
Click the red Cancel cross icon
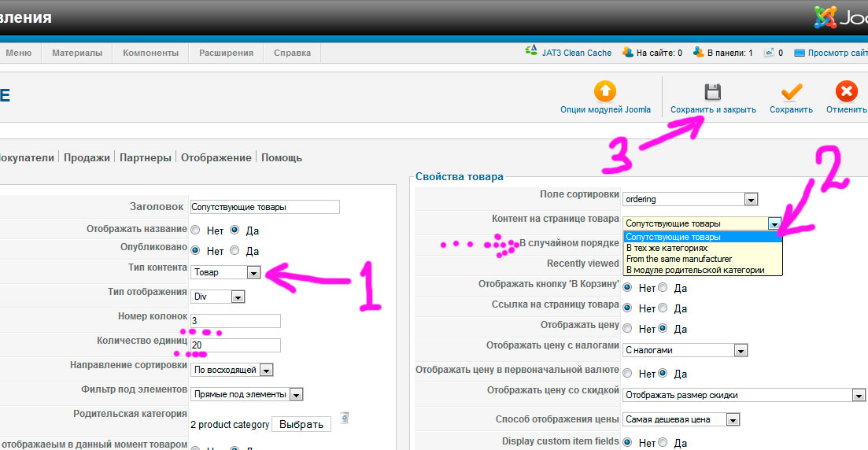847,91
